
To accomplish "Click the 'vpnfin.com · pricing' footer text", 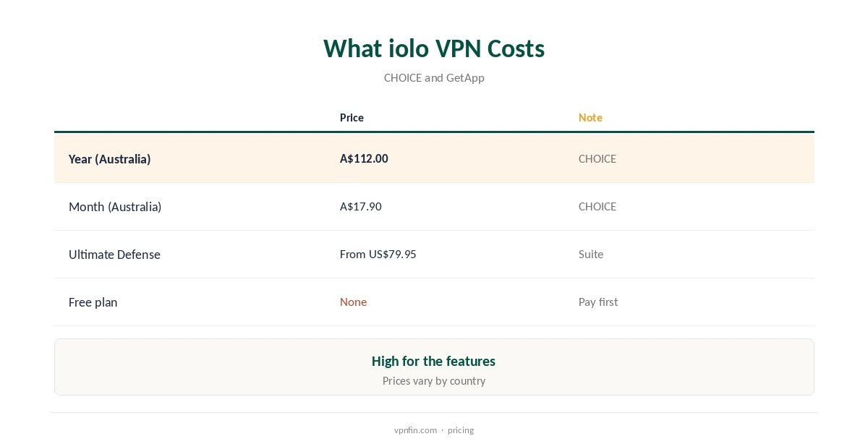I will click(434, 430).
